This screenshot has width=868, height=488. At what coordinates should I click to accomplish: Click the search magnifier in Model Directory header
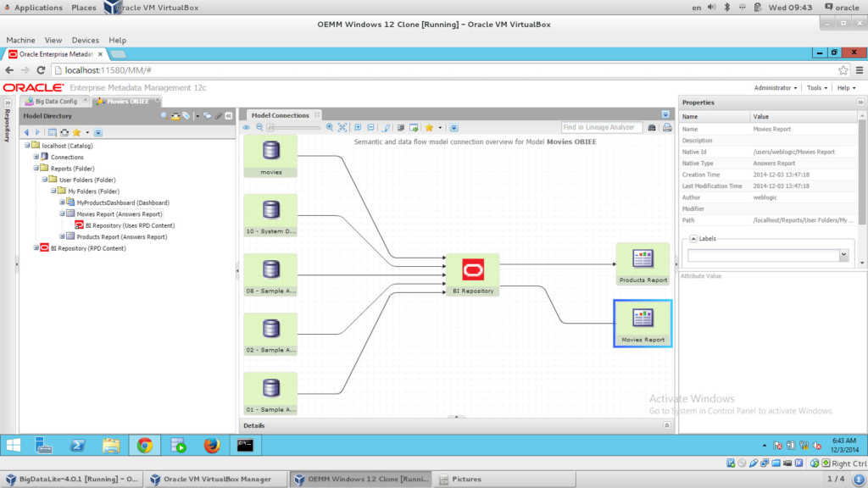(x=164, y=115)
